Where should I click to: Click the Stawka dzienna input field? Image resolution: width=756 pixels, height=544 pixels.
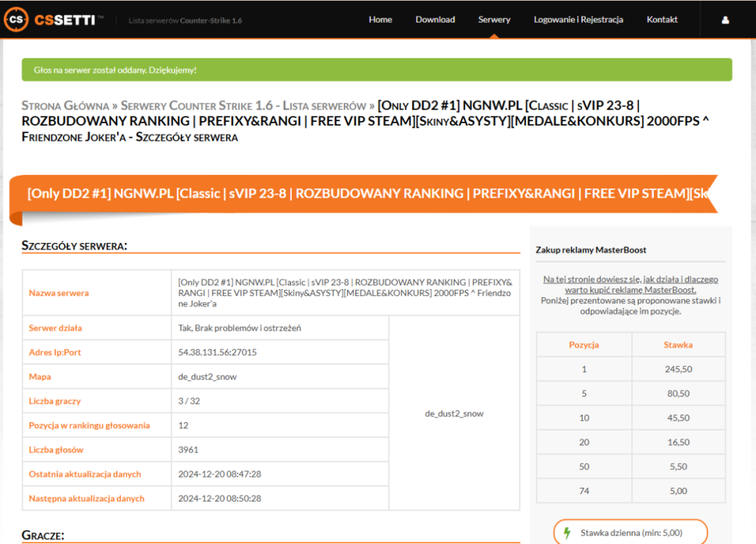pyautogui.click(x=631, y=533)
